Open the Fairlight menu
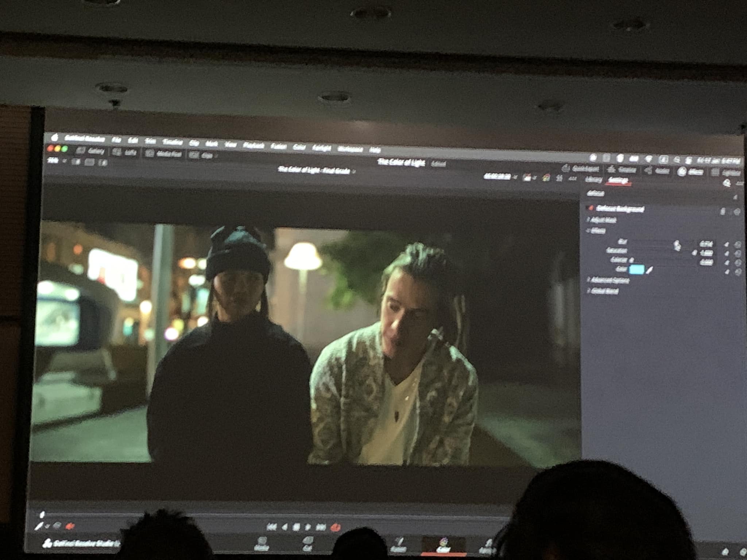Viewport: 747px width, 560px height. click(322, 148)
